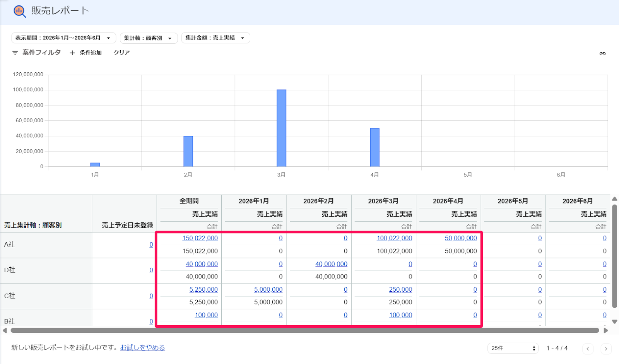Click B社 売上予定日未登録 link 0
The height and width of the screenshot is (364, 619).
tap(151, 321)
